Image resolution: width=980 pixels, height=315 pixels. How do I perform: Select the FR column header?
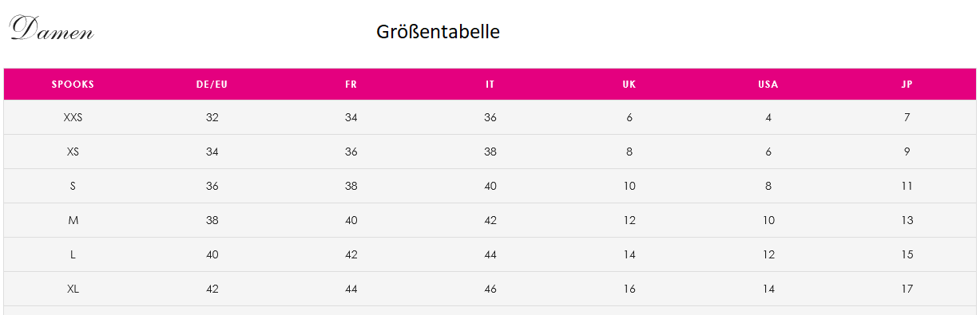[x=351, y=85]
